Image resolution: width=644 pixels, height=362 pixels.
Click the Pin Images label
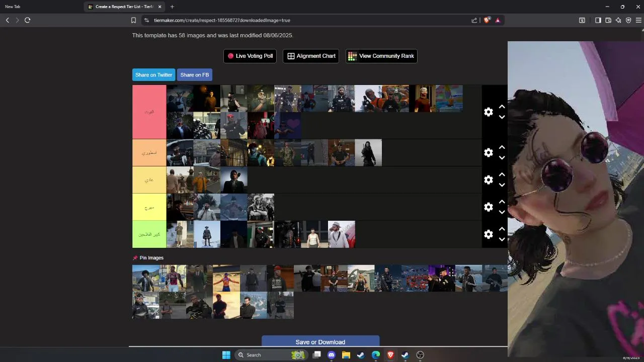(151, 258)
